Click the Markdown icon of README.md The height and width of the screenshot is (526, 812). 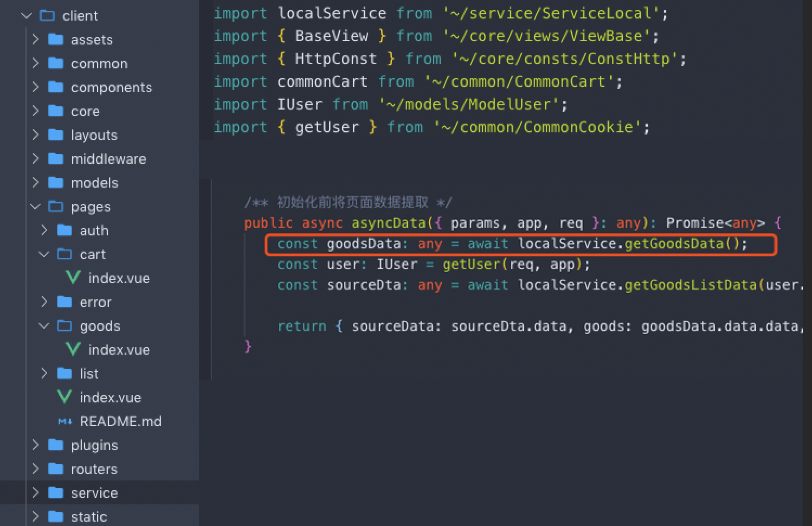click(x=65, y=421)
